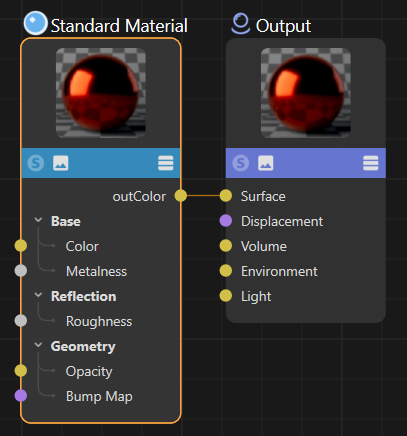Screen dimensions: 407x436
Task: Toggle image preview icon on Standard Material
Action: click(x=61, y=163)
